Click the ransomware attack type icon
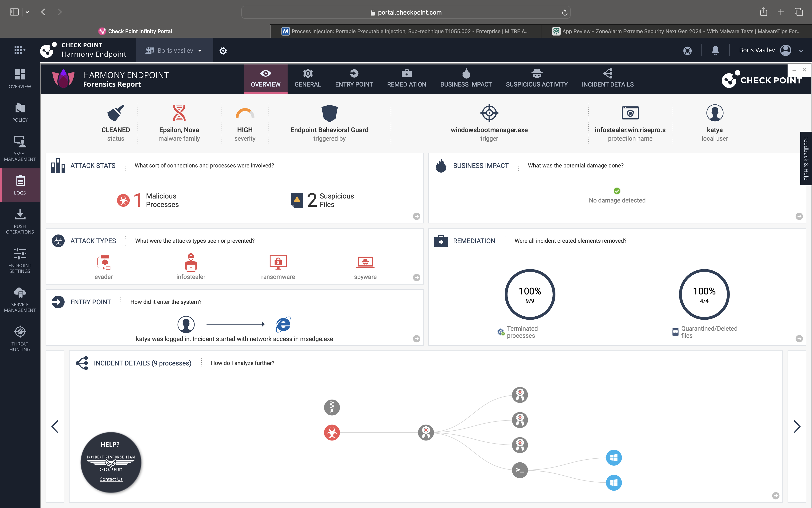This screenshot has height=508, width=812. point(278,262)
